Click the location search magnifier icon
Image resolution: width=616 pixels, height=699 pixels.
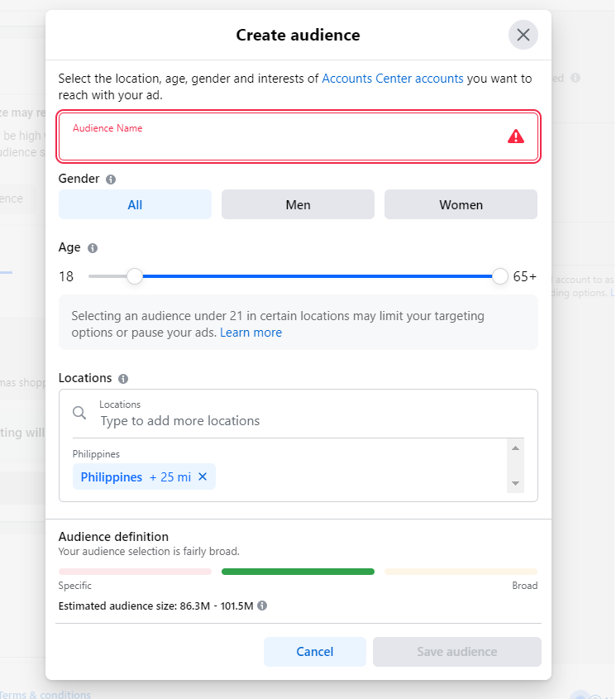79,413
